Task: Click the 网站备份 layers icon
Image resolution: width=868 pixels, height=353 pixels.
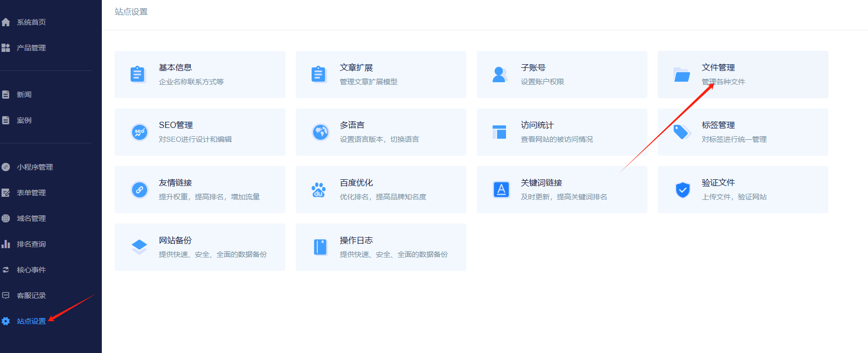Action: click(139, 247)
